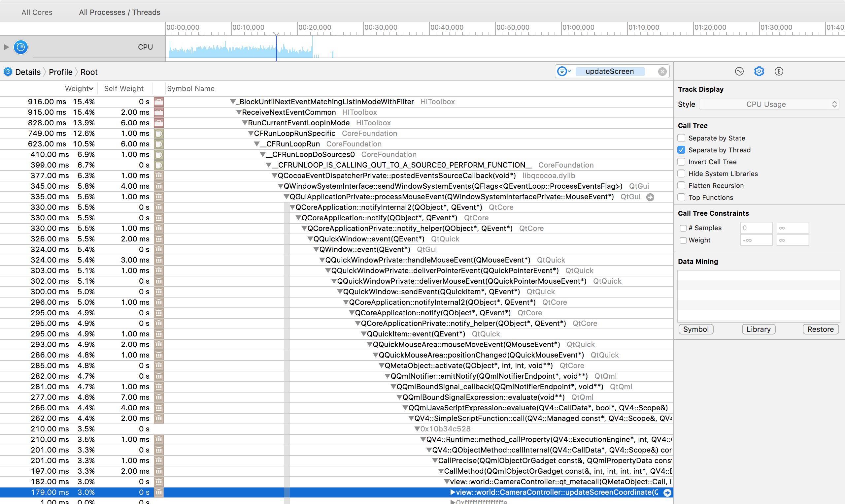Enable Flatten Recursion checkbox

[681, 185]
